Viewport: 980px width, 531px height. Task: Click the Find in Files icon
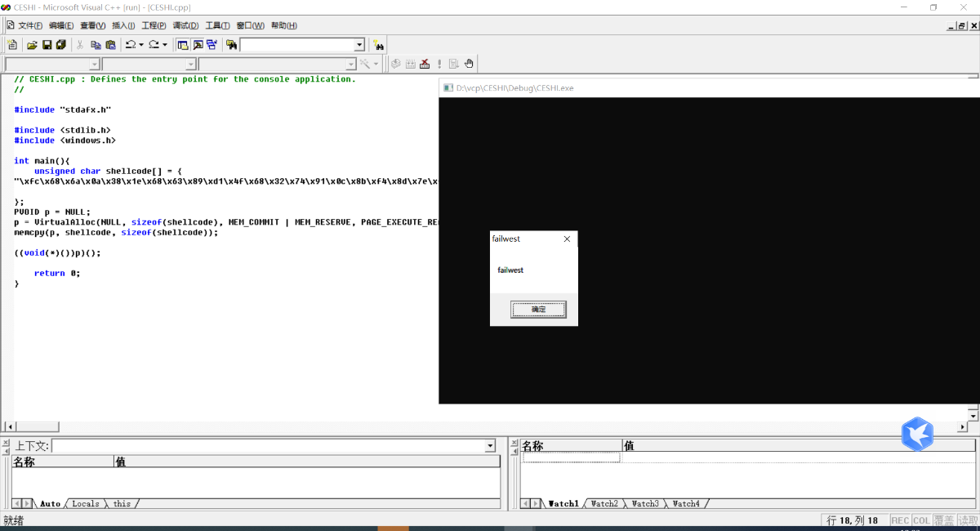pyautogui.click(x=232, y=45)
